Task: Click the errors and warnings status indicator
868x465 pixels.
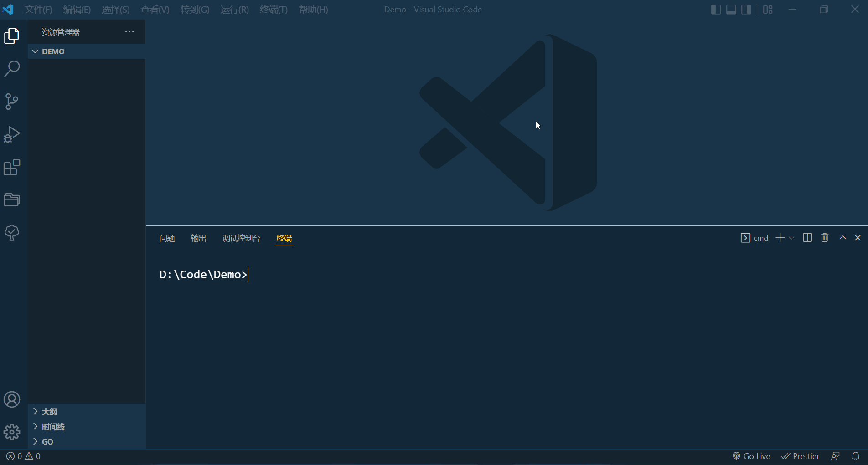Action: [x=23, y=456]
